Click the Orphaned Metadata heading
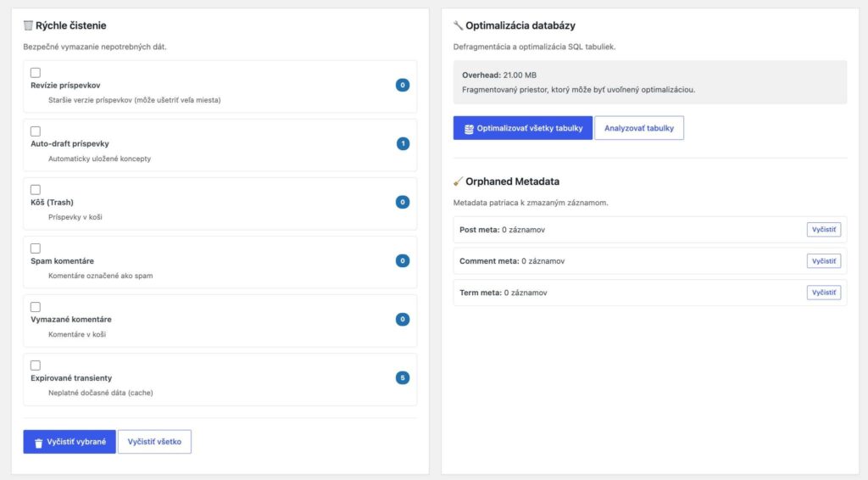868x480 pixels. click(x=513, y=181)
